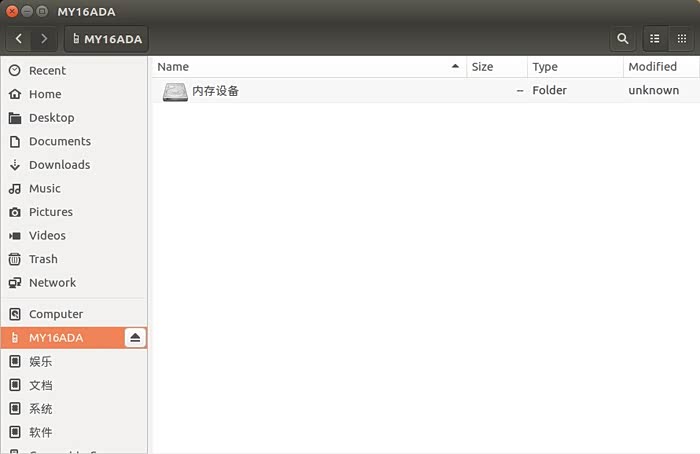Click the drive icon beside 娱乐
Image resolution: width=700 pixels, height=454 pixels.
click(15, 361)
